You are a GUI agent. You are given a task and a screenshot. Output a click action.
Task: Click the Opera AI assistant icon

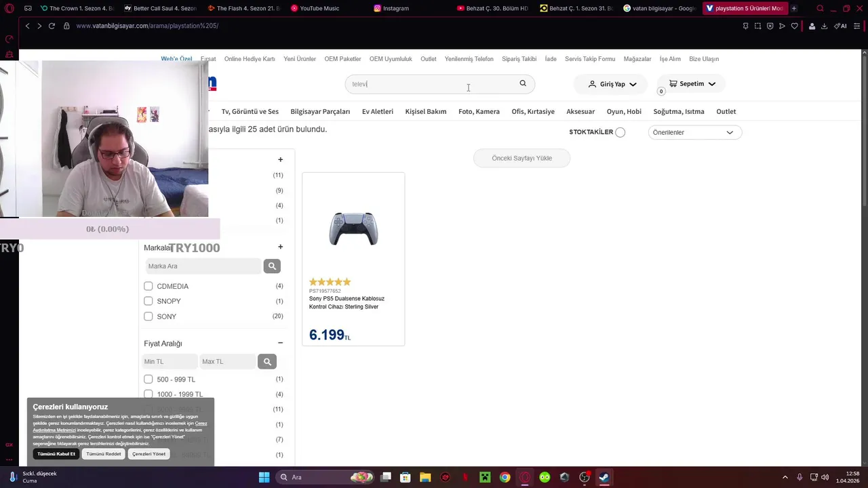(840, 26)
